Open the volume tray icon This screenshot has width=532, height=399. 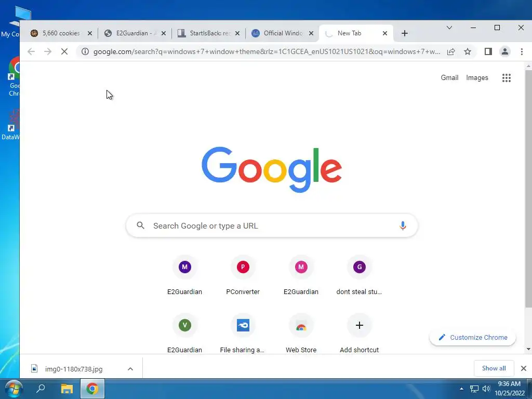tap(486, 389)
